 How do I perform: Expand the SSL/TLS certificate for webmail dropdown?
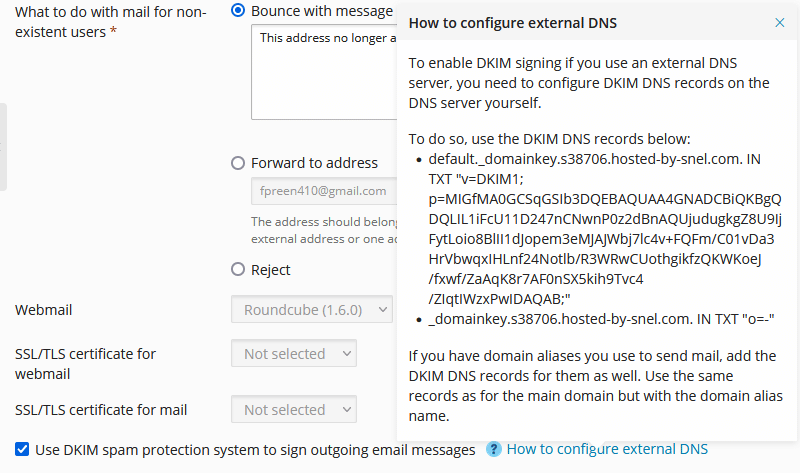[294, 353]
